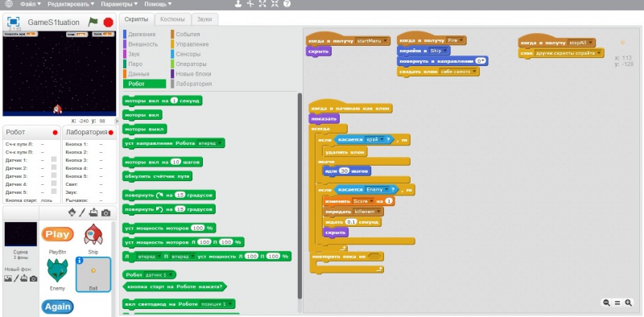Open info of Ball sprite
Image resolution: width=644 pixels, height=317 pixels.
point(80,261)
